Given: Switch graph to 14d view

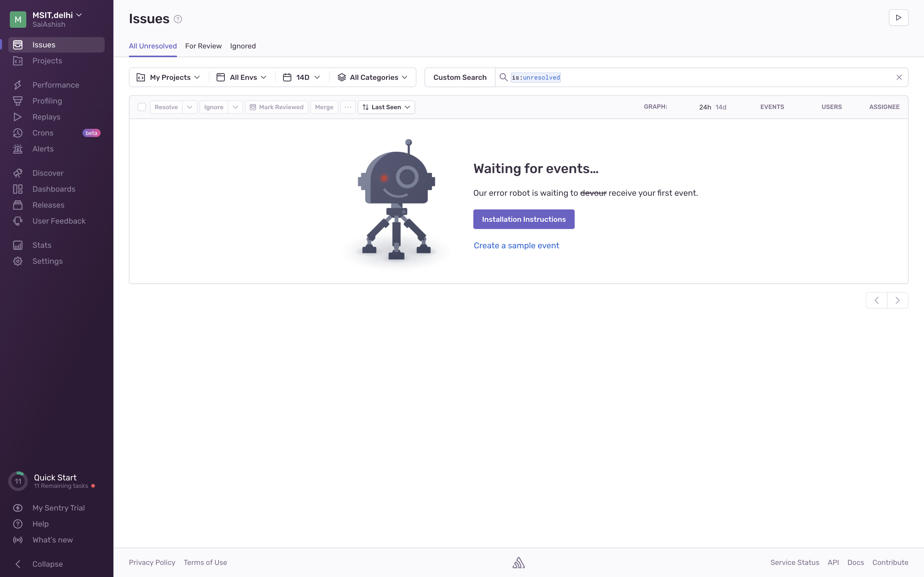Looking at the screenshot, I should point(721,107).
